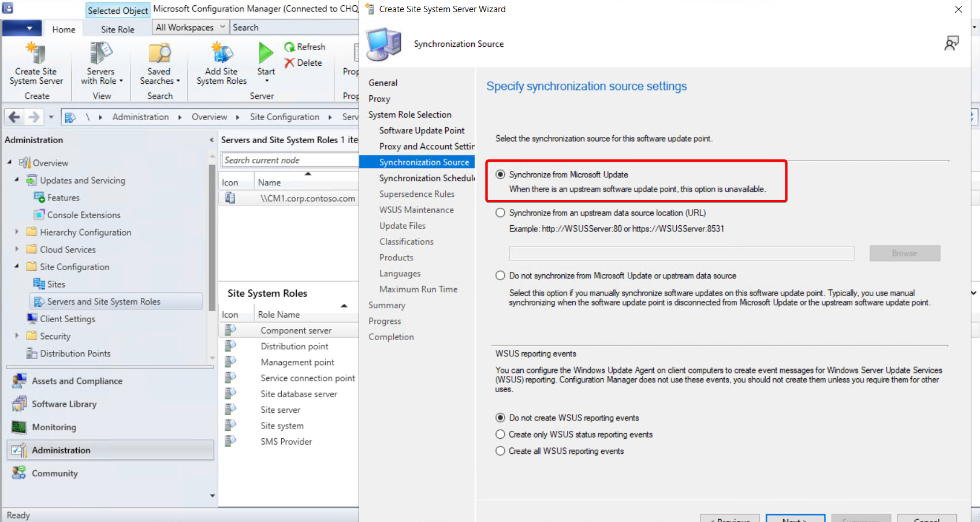
Task: Click the server icon for CM1.corp.contoso.com
Action: tap(230, 198)
